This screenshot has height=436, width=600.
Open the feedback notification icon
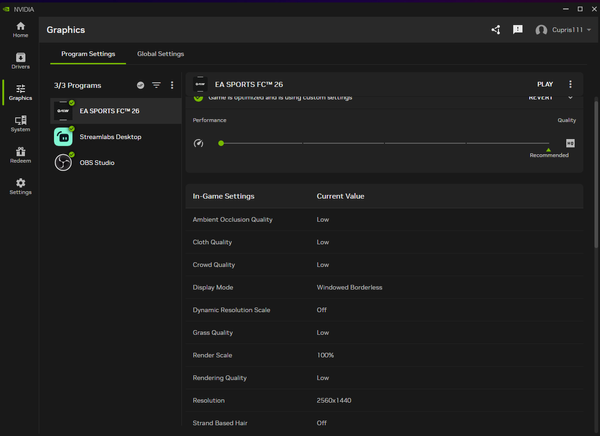[518, 30]
